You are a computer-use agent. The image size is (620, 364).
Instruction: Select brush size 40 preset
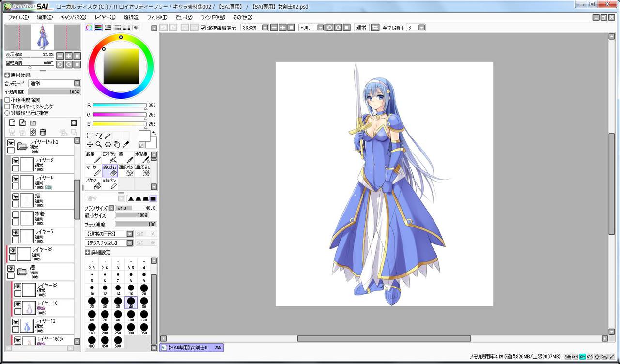click(131, 303)
